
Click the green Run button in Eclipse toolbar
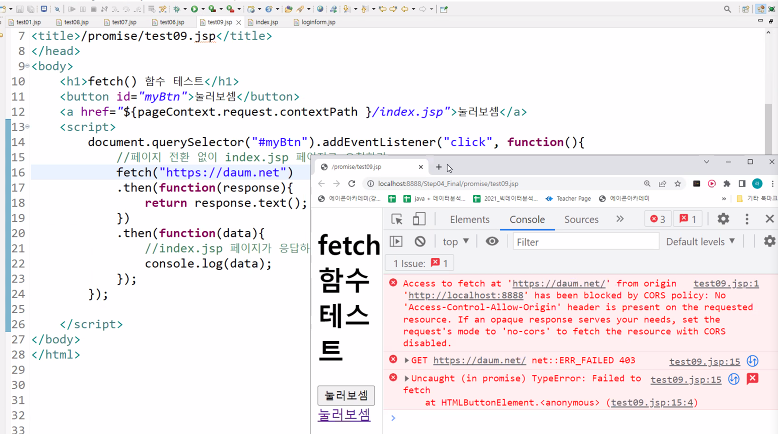pos(194,9)
